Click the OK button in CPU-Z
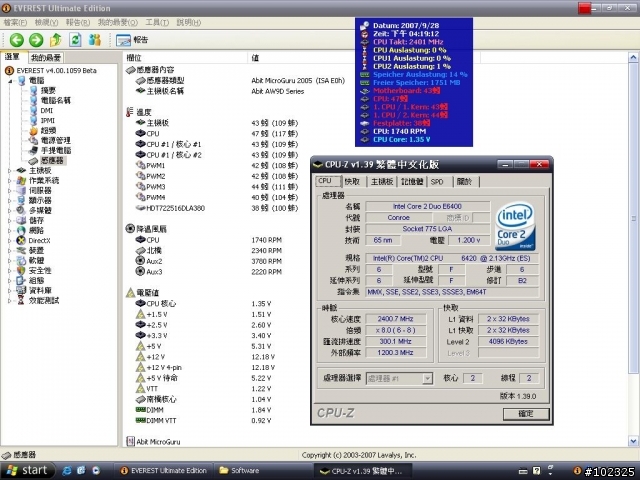This screenshot has width=640, height=480. click(526, 413)
